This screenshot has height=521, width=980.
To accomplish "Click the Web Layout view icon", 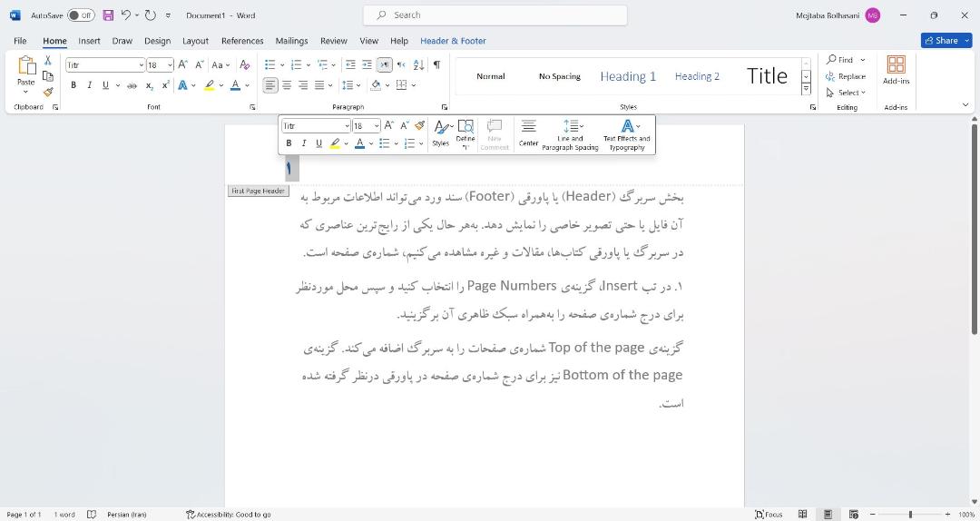I will pyautogui.click(x=854, y=514).
